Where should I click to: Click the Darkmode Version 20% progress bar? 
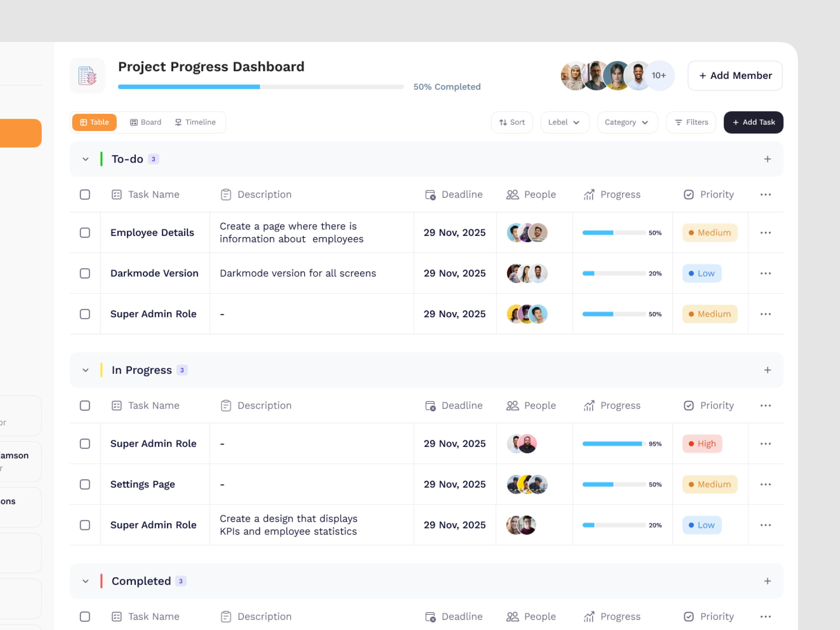(x=614, y=274)
